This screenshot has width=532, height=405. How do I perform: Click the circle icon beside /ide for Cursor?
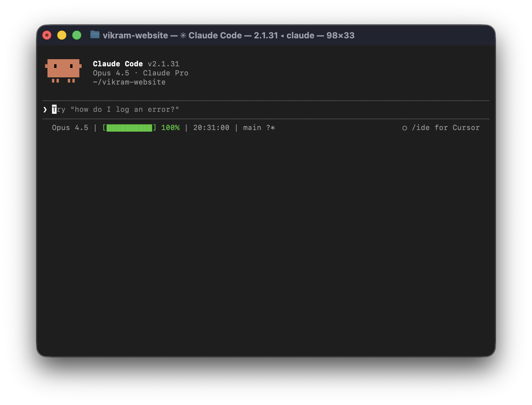[404, 128]
